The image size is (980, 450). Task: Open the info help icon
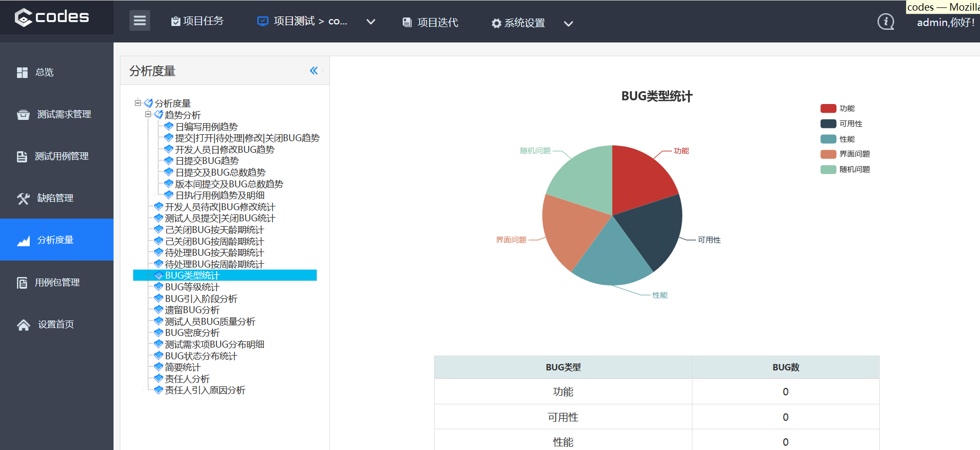[886, 22]
